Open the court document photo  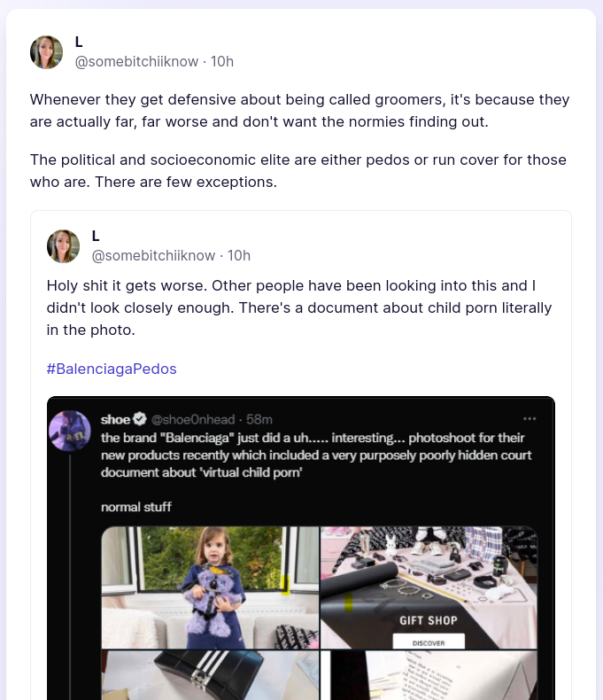point(429,675)
